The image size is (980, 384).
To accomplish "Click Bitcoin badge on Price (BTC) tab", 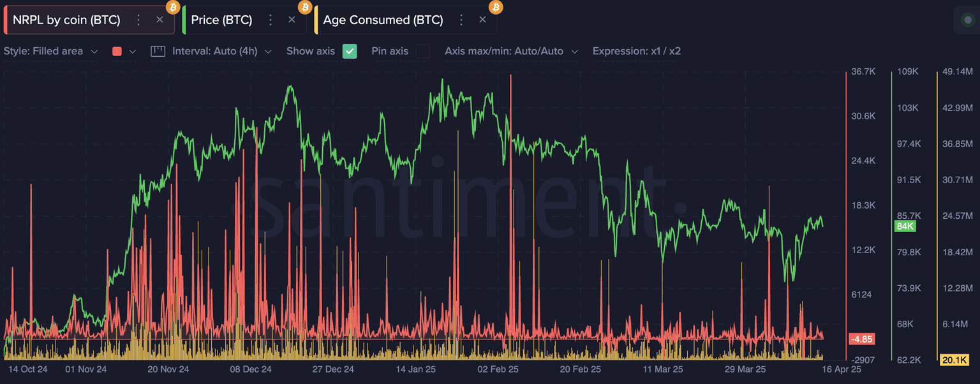I will 305,7.
